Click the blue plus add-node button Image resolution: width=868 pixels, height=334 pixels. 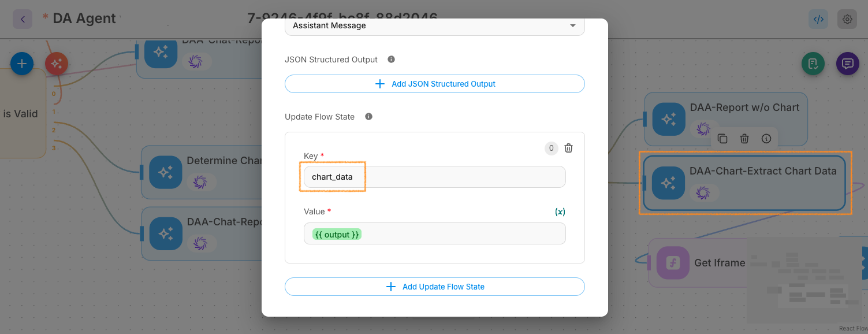22,64
